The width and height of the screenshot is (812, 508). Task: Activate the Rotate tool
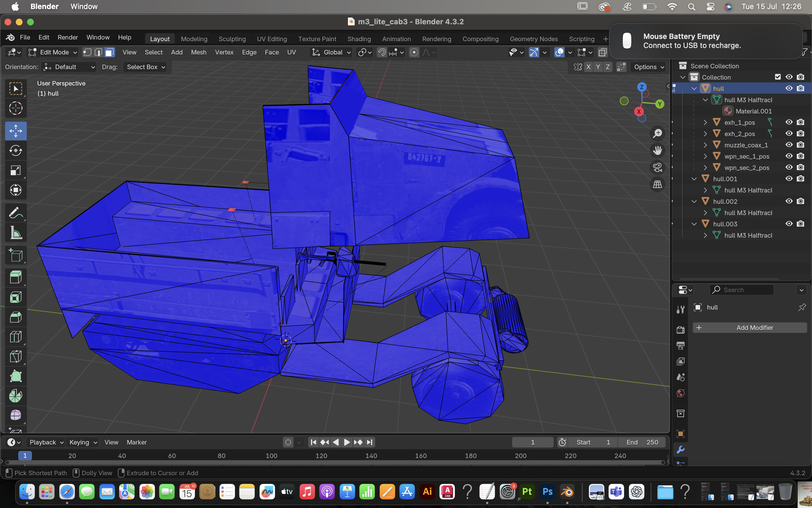tap(16, 150)
